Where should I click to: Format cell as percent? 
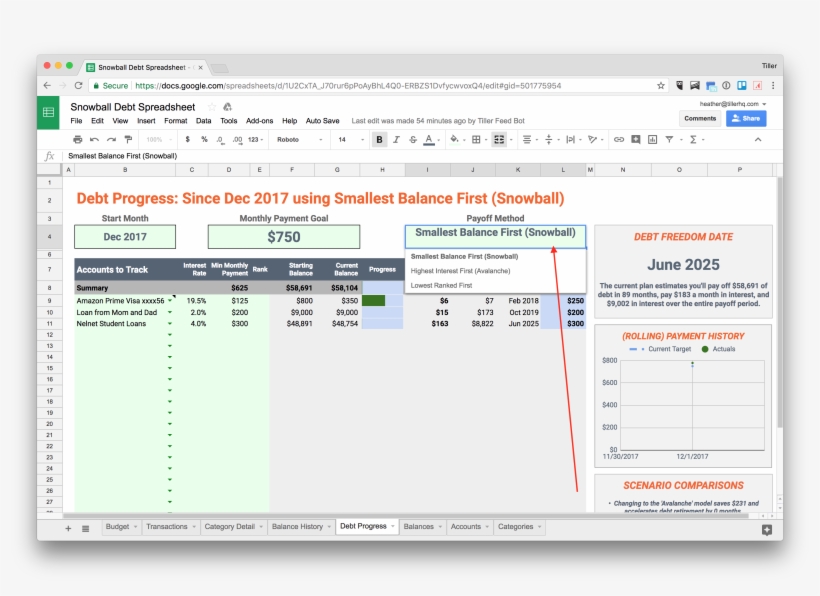pyautogui.click(x=204, y=140)
